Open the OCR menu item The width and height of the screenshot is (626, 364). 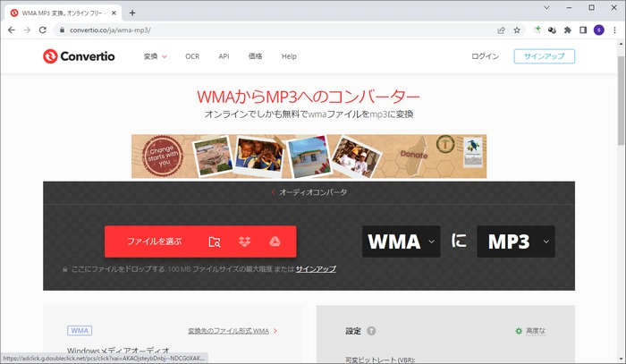click(x=192, y=56)
